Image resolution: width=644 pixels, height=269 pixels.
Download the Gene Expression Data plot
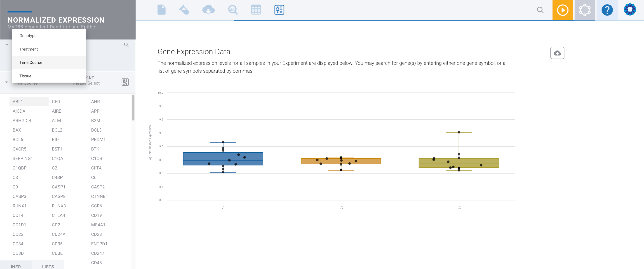pos(557,53)
